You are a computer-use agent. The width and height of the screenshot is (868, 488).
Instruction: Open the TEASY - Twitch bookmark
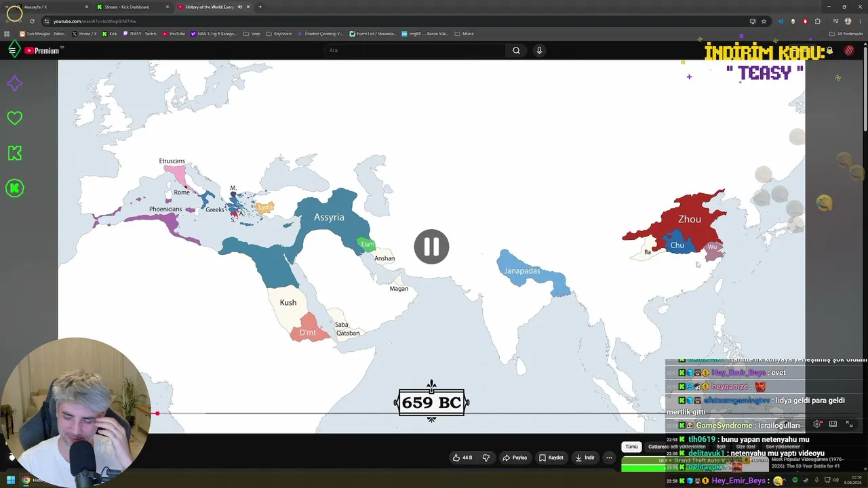click(140, 34)
